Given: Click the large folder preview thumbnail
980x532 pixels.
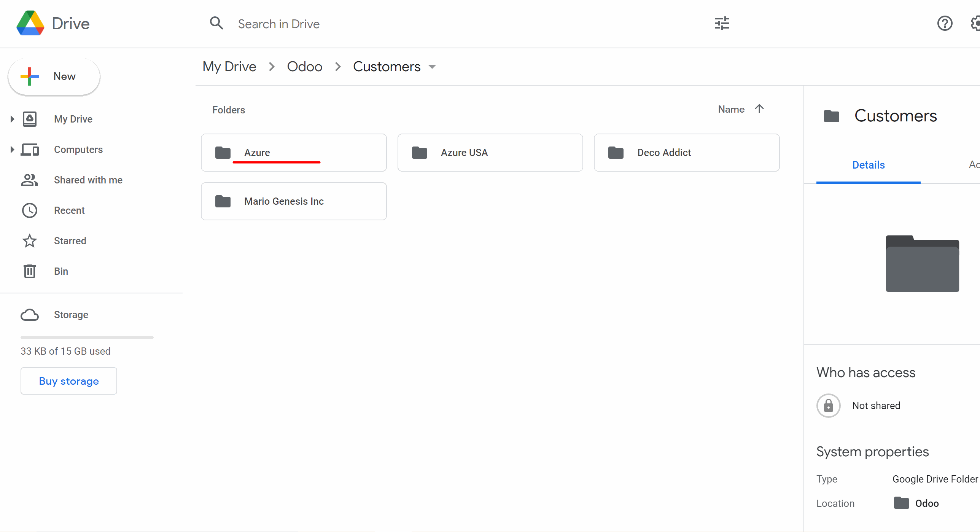Looking at the screenshot, I should tap(922, 263).
